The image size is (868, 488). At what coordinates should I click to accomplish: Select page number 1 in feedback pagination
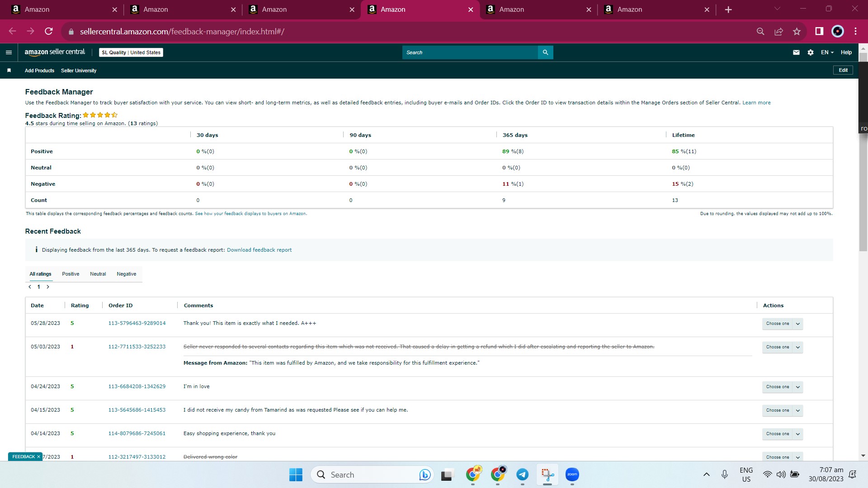[x=39, y=287]
